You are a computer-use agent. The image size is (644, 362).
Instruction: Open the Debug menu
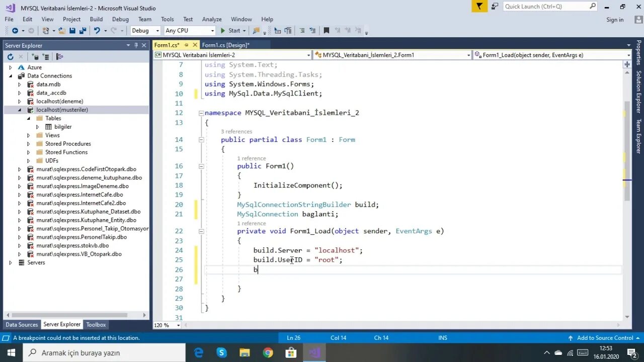120,19
